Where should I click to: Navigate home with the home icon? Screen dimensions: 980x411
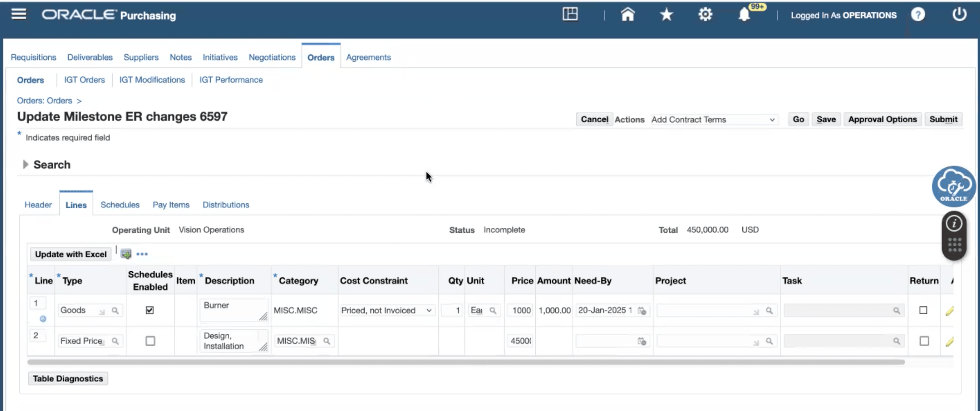click(x=628, y=14)
